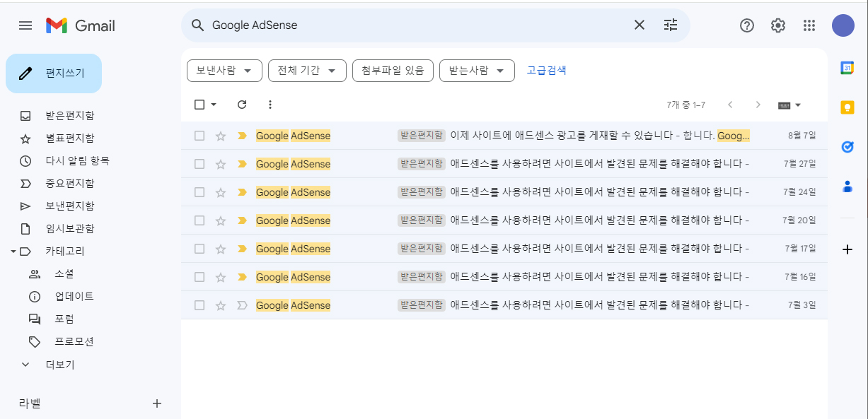Check the box for 7월 24일 email
The width and height of the screenshot is (868, 419).
pyautogui.click(x=199, y=192)
